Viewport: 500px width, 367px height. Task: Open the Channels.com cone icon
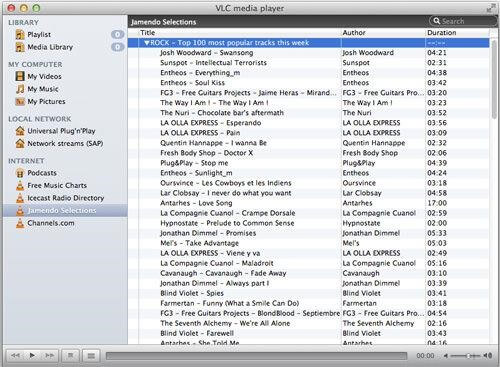(x=20, y=223)
